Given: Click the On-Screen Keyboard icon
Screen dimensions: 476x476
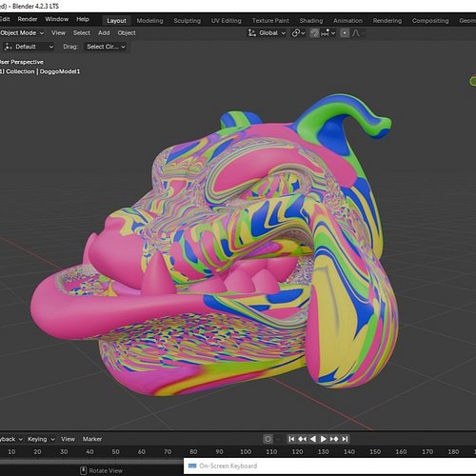Looking at the screenshot, I should 192,466.
